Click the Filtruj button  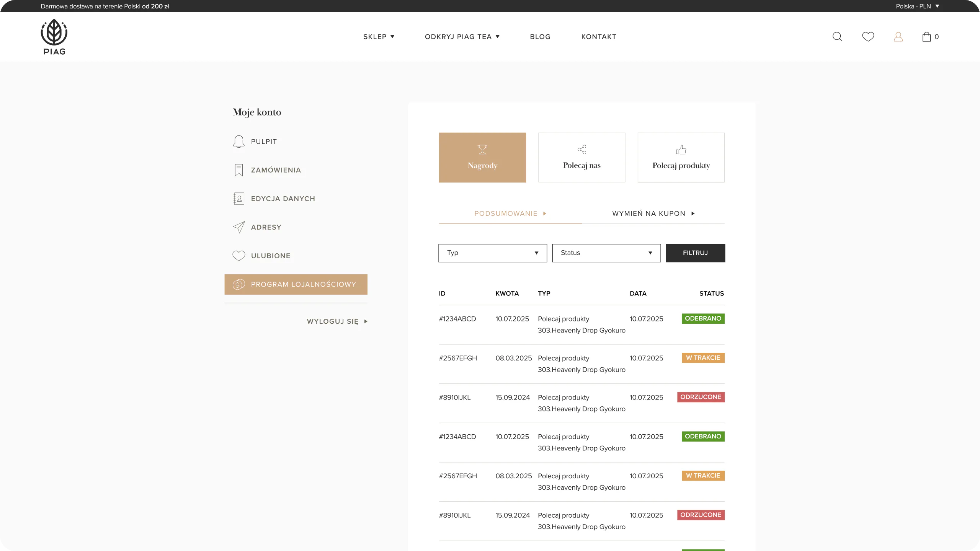(x=696, y=253)
